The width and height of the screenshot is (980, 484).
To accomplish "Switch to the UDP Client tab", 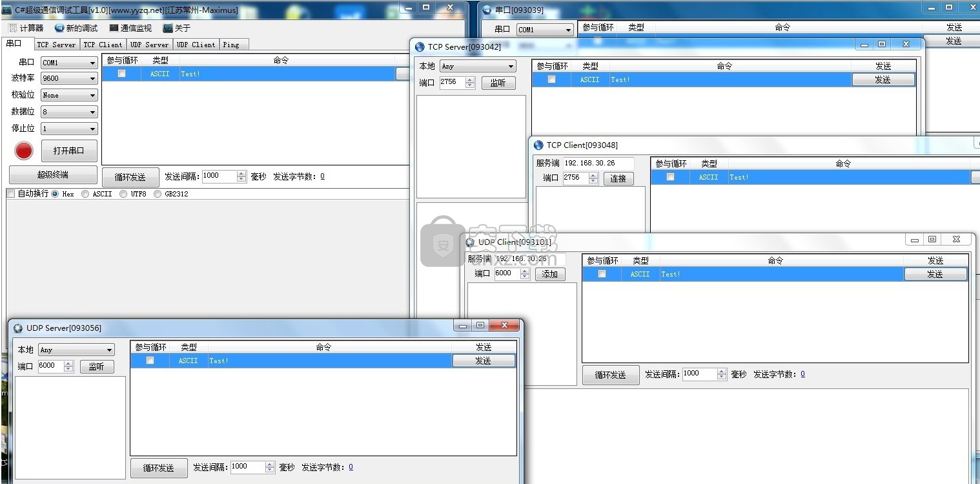I will [196, 45].
